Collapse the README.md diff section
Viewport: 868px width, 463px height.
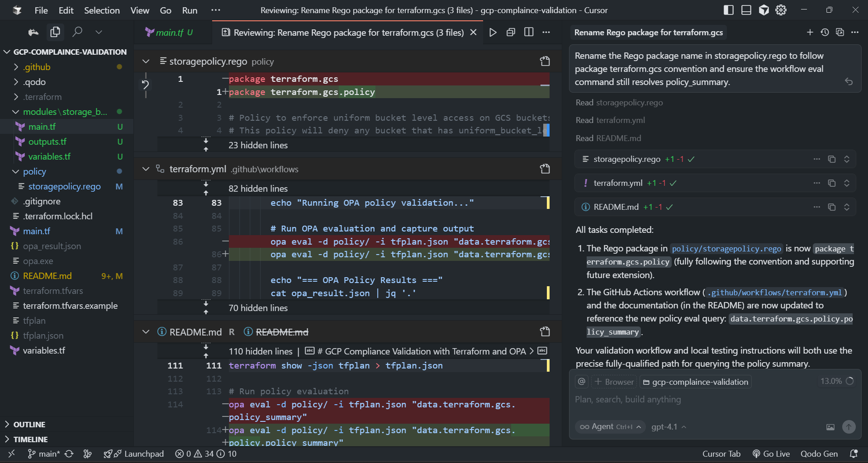point(146,332)
